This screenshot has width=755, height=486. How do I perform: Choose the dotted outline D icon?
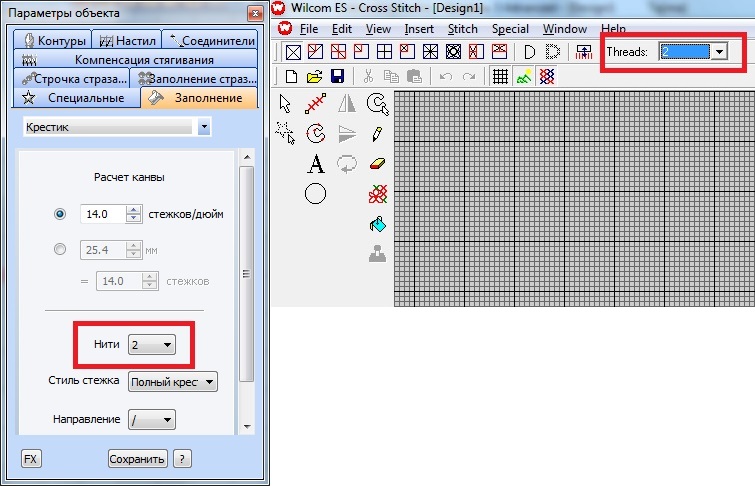pos(553,52)
